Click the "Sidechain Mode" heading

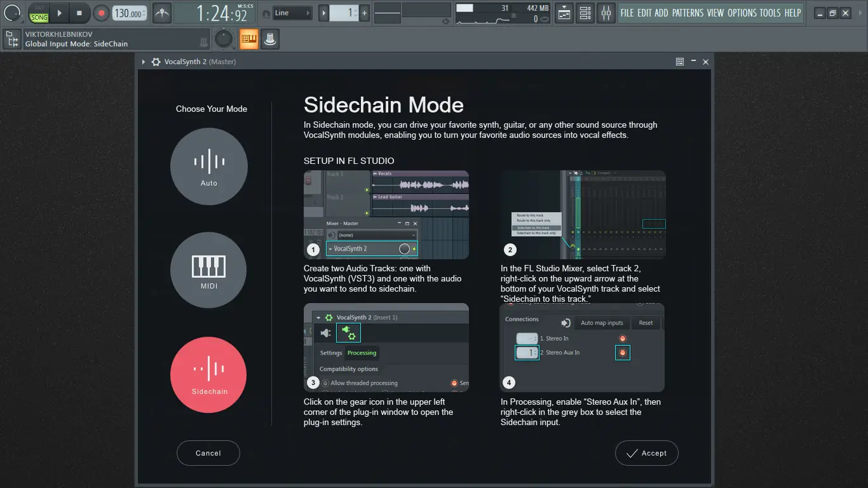point(384,105)
